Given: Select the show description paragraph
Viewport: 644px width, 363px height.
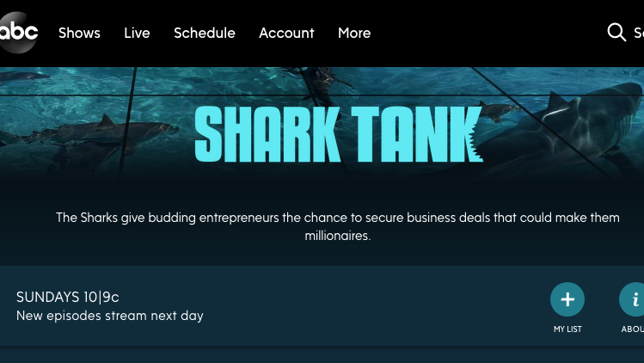Looking at the screenshot, I should 338,226.
